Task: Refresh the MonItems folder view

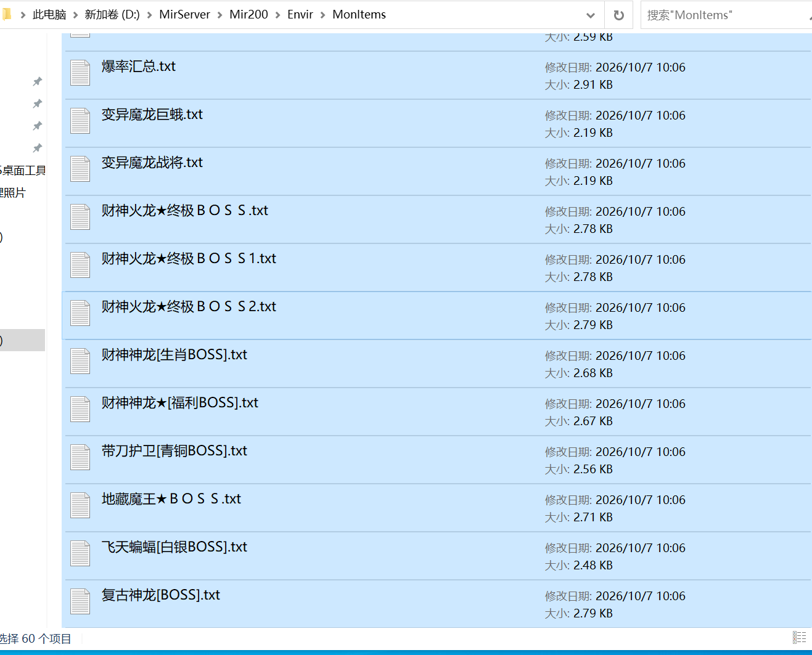Action: point(619,15)
